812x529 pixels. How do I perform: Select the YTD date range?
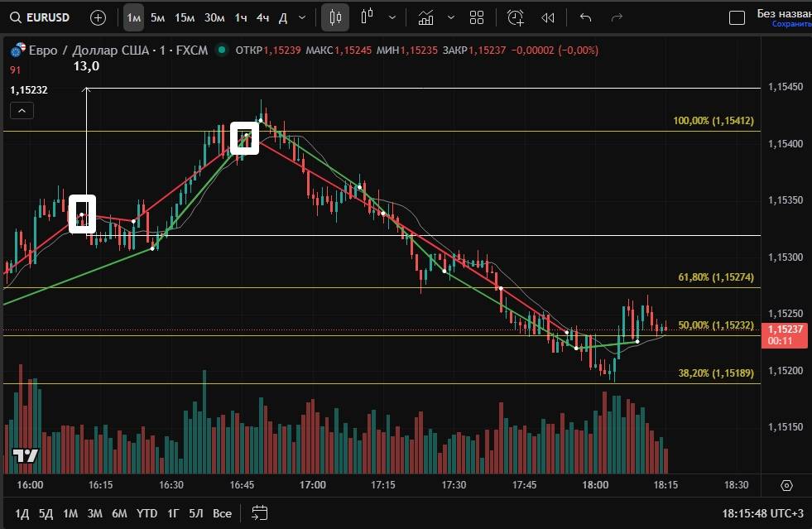tap(147, 513)
